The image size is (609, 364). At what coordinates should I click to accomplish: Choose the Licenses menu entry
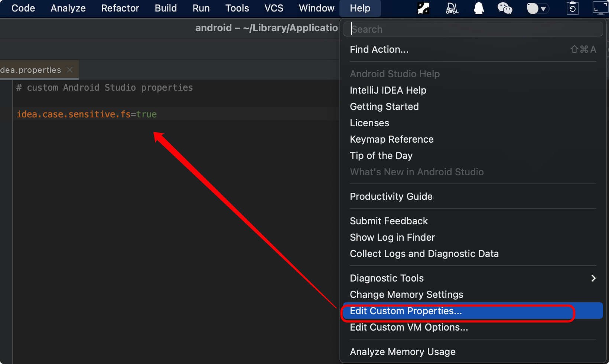[x=473, y=123]
